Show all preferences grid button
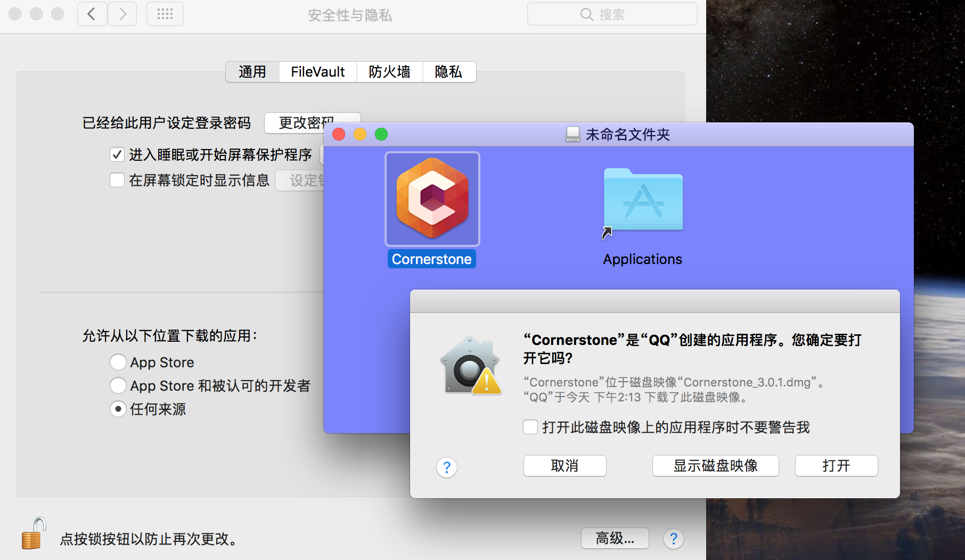The image size is (965, 560). 165,14
